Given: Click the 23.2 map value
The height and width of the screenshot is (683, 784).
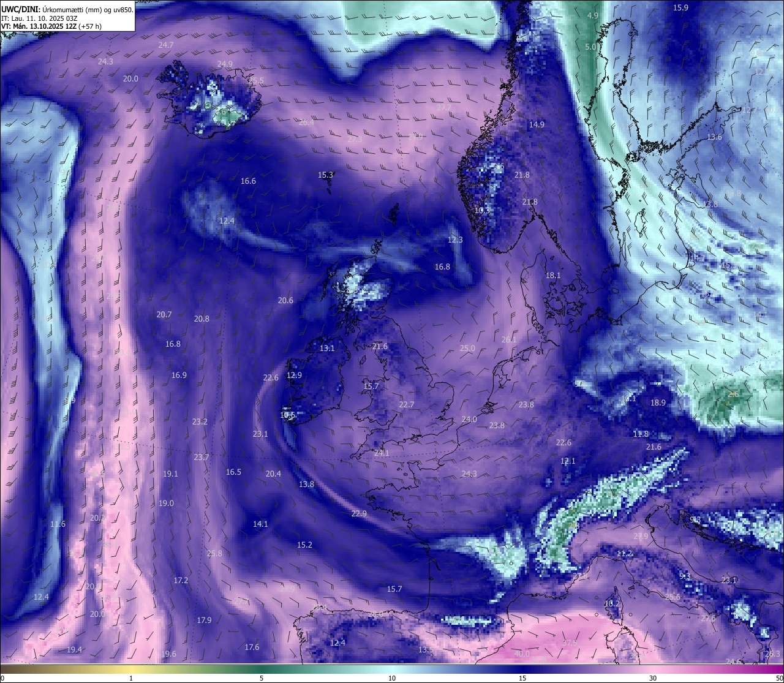Looking at the screenshot, I should click(200, 422).
